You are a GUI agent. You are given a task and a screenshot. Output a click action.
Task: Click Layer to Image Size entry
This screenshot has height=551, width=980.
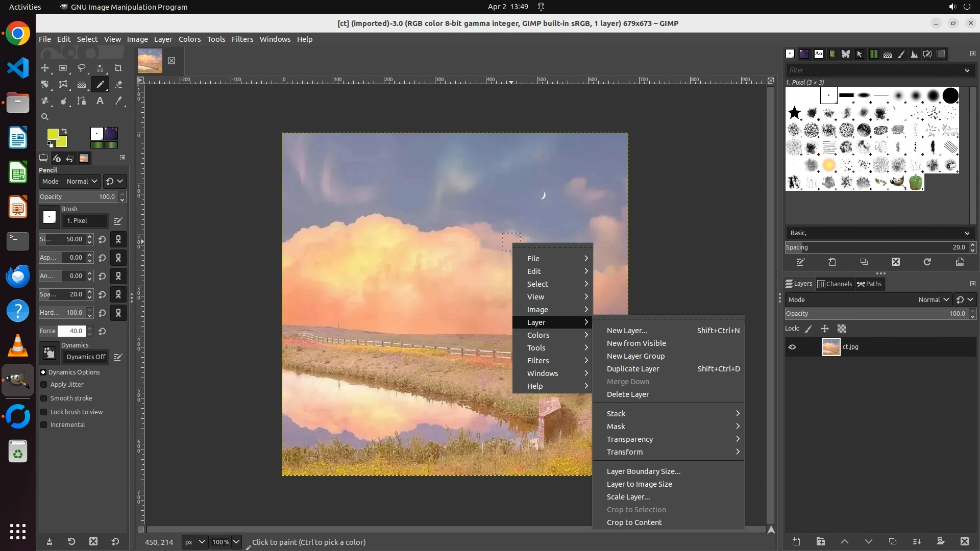tap(639, 484)
